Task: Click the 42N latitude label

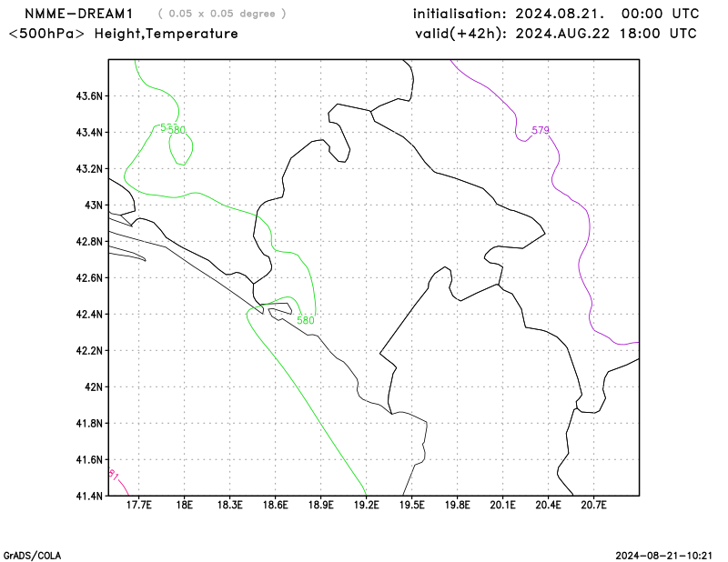Action: click(x=94, y=387)
